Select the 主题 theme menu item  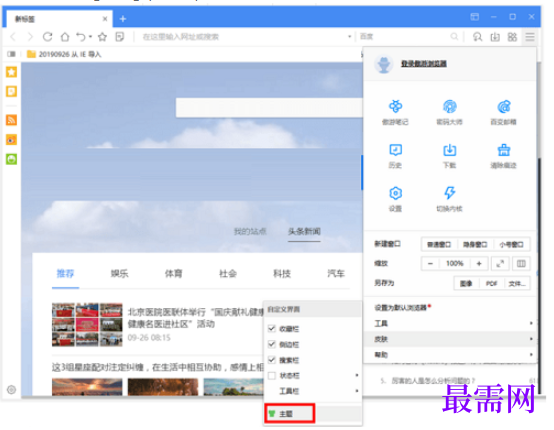click(289, 413)
